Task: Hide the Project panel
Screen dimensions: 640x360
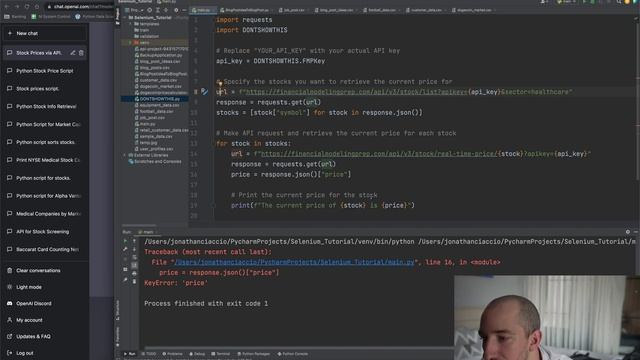Action: (x=184, y=10)
